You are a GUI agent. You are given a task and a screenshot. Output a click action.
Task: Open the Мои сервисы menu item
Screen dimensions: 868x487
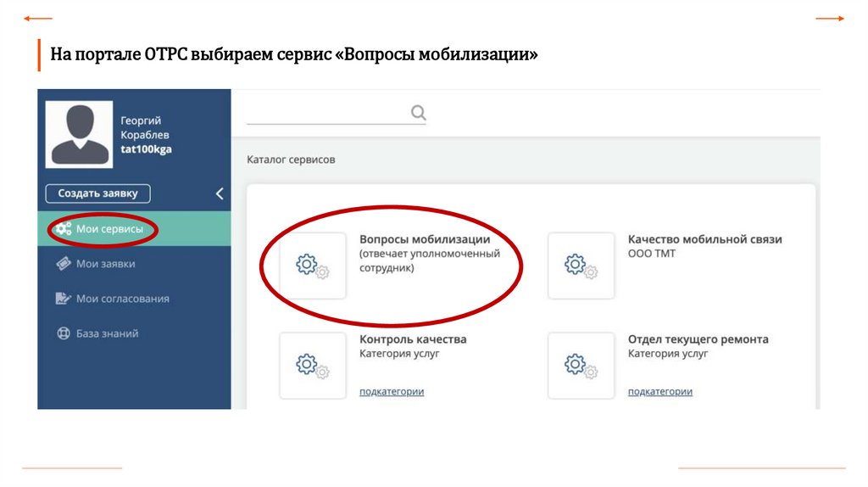(134, 229)
